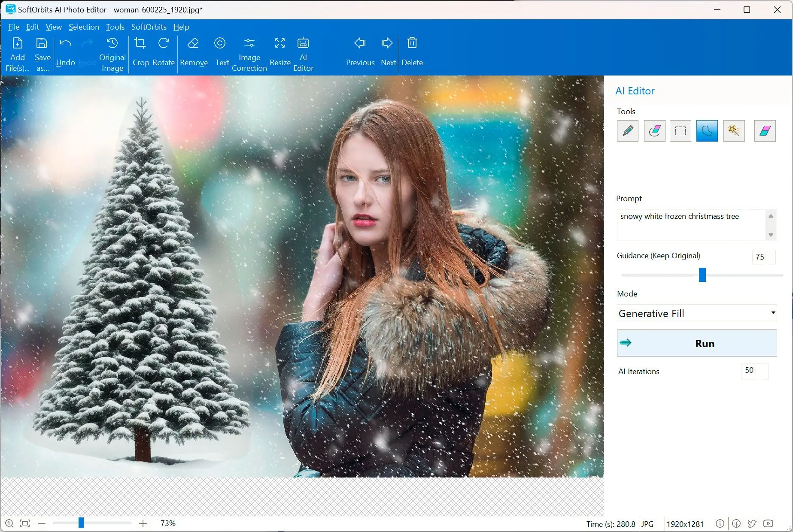Image resolution: width=793 pixels, height=532 pixels.
Task: Pick the rectangular selection tool
Action: point(680,131)
